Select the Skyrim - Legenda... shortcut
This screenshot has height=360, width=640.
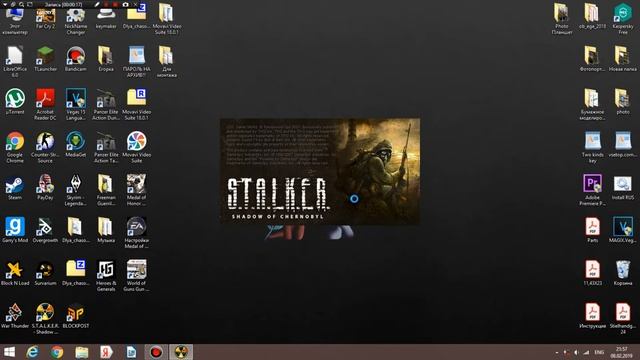tap(76, 190)
